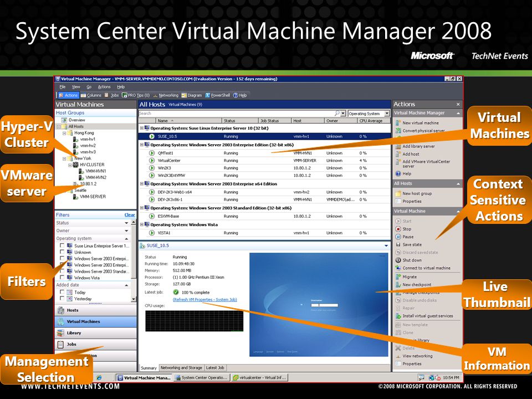Image resolution: width=532 pixels, height=399 pixels.
Task: Click the Jobs toolbar icon
Action: [111, 95]
